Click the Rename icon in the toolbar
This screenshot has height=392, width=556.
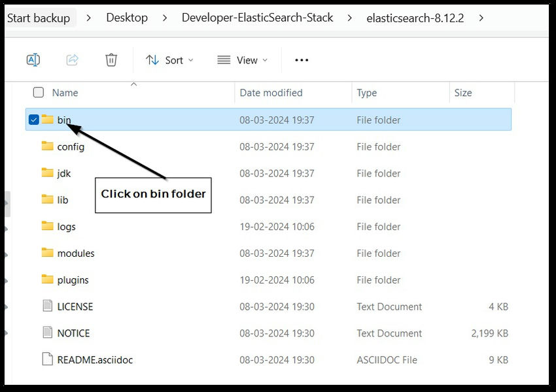33,59
